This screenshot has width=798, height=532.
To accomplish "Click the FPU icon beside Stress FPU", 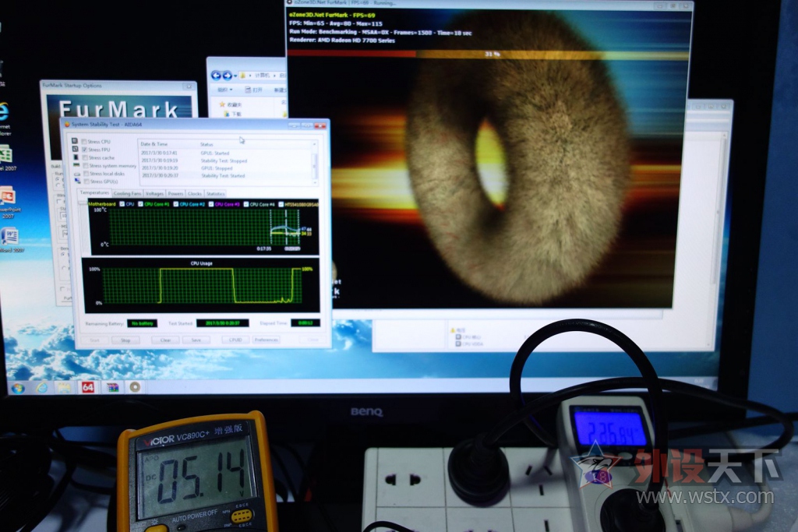I will tap(75, 149).
